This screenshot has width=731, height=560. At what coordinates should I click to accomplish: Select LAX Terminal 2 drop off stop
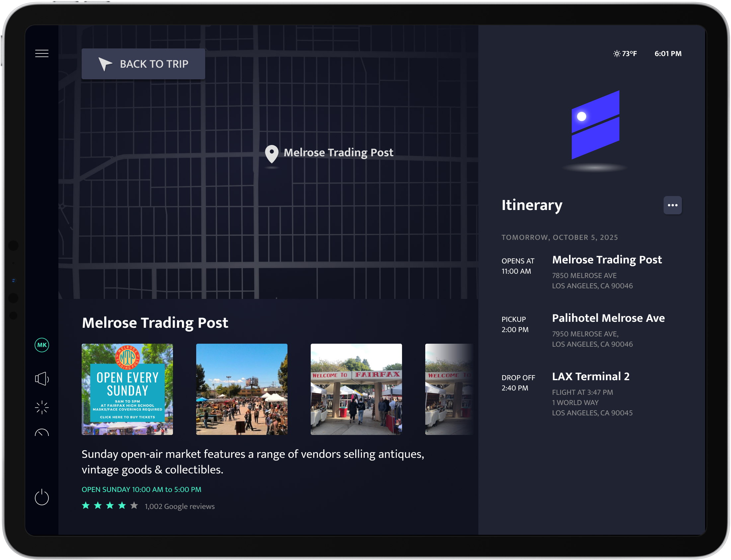(x=591, y=377)
